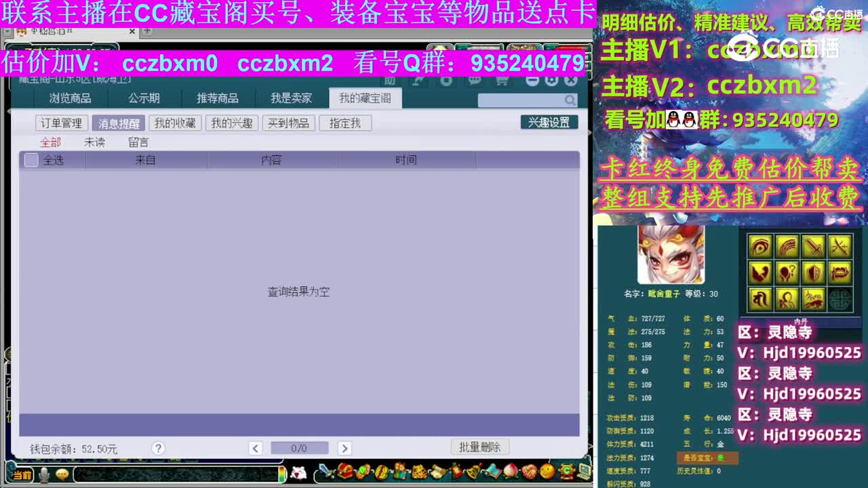868x488 pixels.
Task: Click the 消息提醒 button
Action: click(x=119, y=123)
